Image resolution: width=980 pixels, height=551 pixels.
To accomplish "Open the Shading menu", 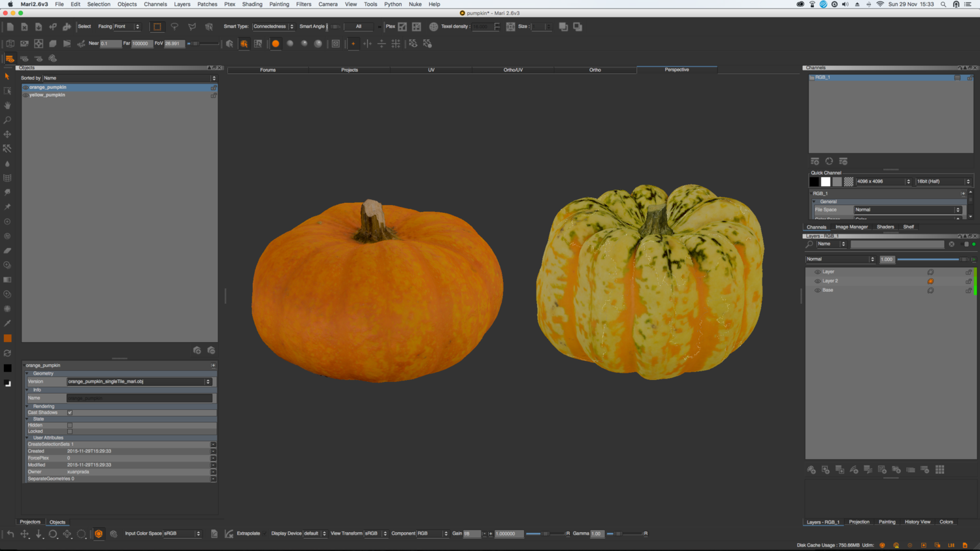I will click(252, 4).
